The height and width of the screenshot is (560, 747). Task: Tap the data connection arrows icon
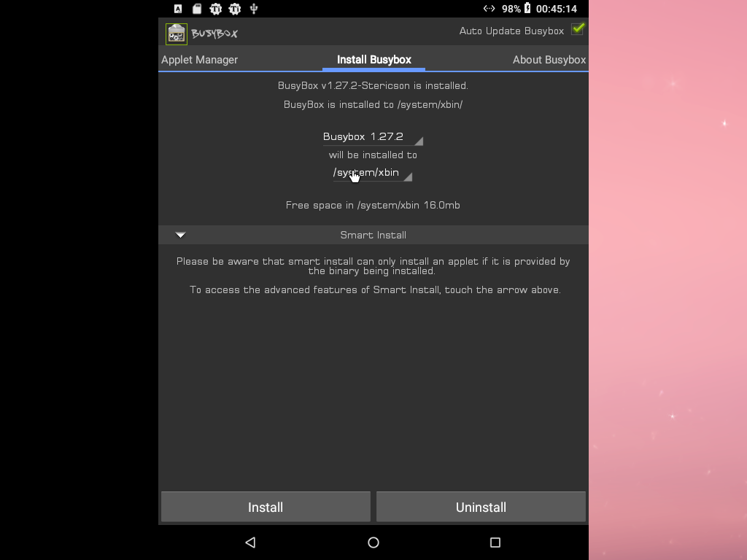point(489,9)
